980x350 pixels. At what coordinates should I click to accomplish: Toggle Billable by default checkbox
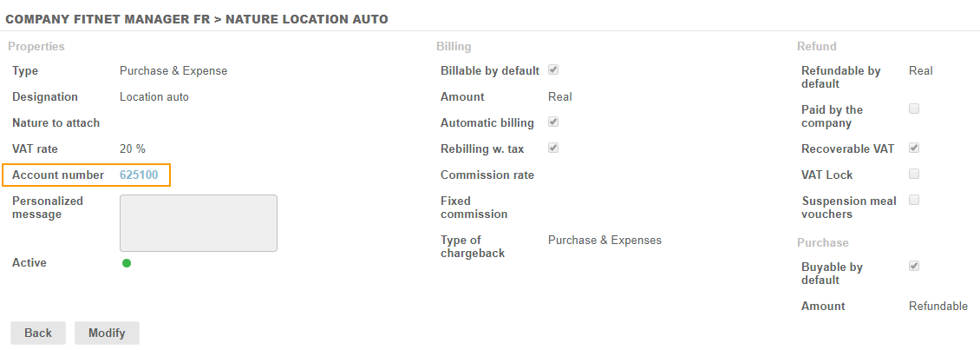point(553,70)
